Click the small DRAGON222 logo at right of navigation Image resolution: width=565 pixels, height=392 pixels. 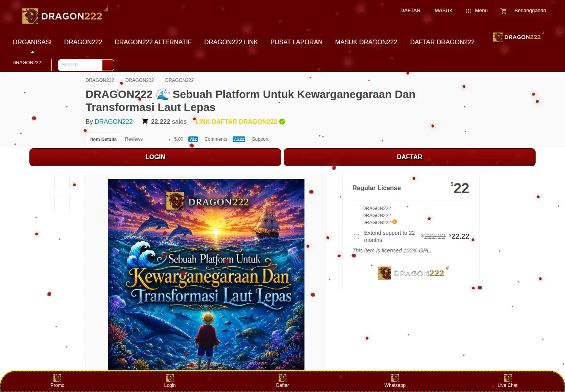pyautogui.click(x=518, y=37)
